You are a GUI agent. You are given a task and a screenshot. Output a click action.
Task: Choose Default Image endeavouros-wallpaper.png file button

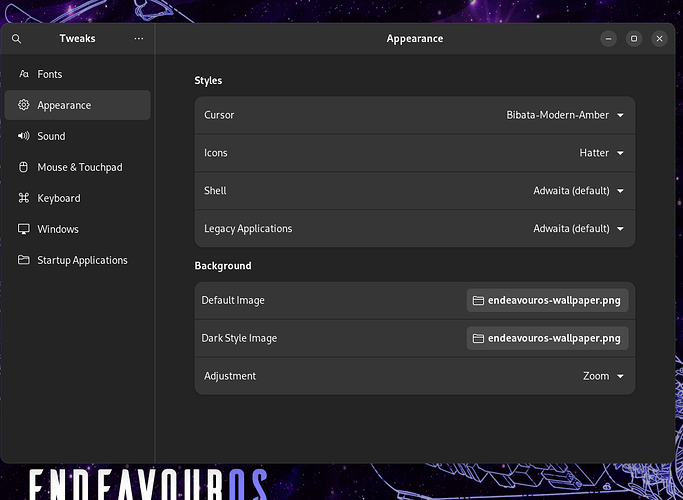[547, 301]
